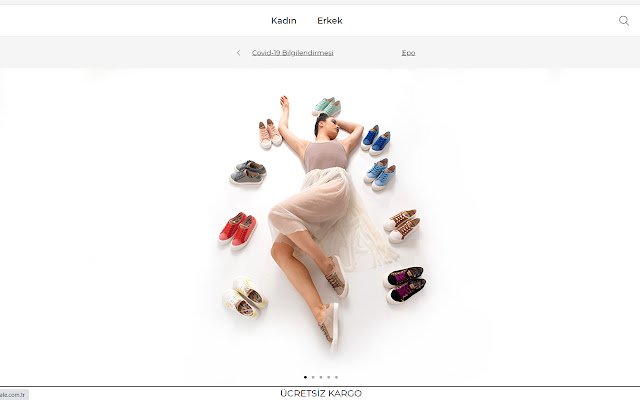Select the second carousel dot

313,377
